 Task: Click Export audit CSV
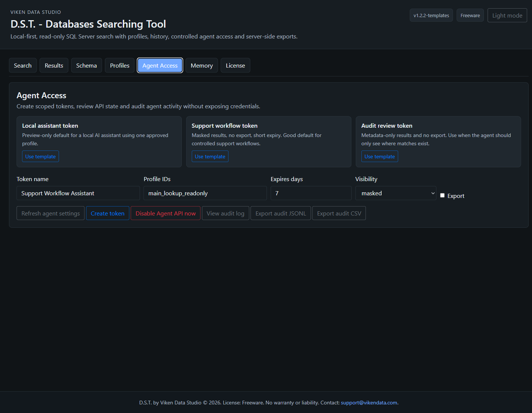[x=339, y=213]
